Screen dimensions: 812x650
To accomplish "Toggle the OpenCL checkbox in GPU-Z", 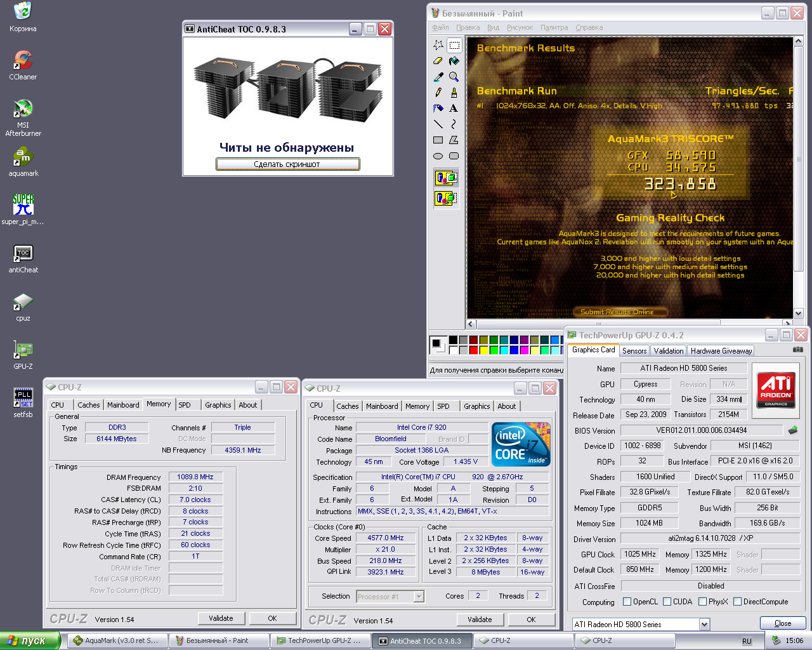I will click(x=627, y=602).
